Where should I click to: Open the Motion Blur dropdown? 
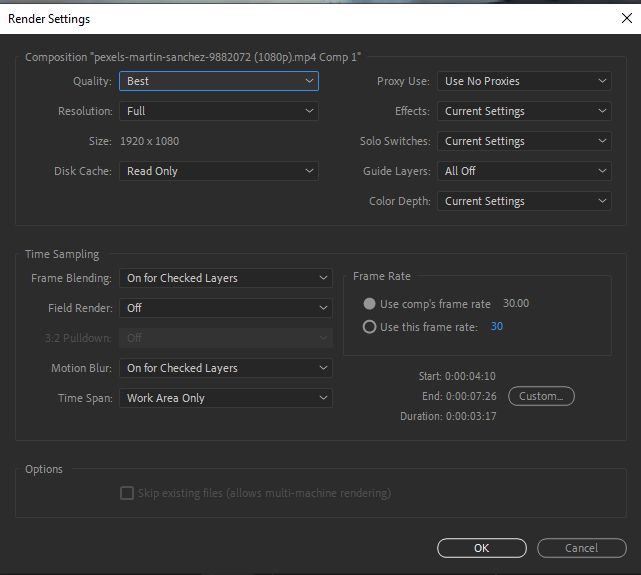[225, 368]
